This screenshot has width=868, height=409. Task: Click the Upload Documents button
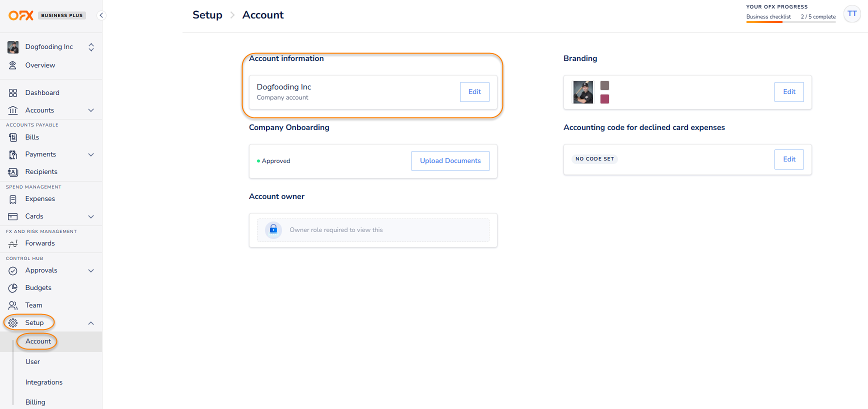[x=450, y=161]
